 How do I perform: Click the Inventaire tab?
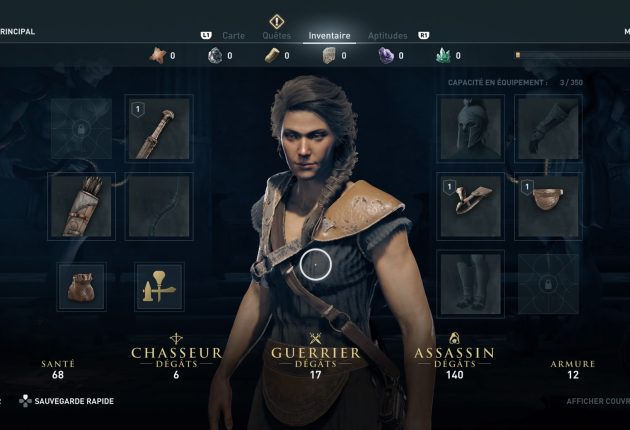click(329, 36)
